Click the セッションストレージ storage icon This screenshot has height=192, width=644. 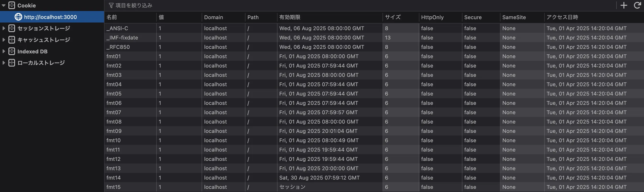12,28
